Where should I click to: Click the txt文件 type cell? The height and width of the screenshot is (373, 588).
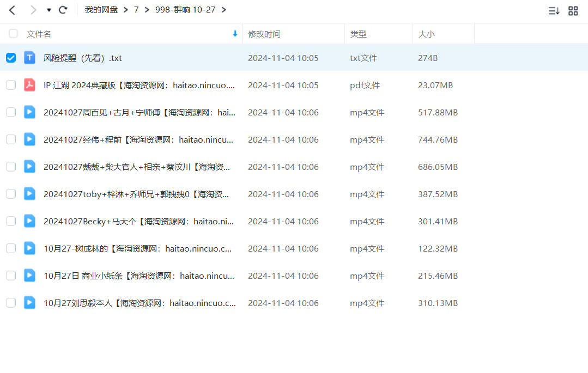363,58
